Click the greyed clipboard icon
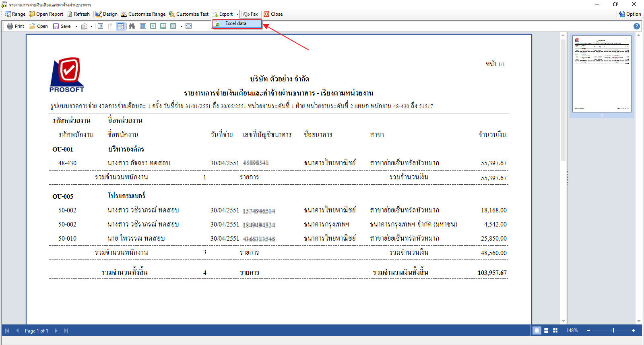The image size is (644, 345). [x=111, y=26]
